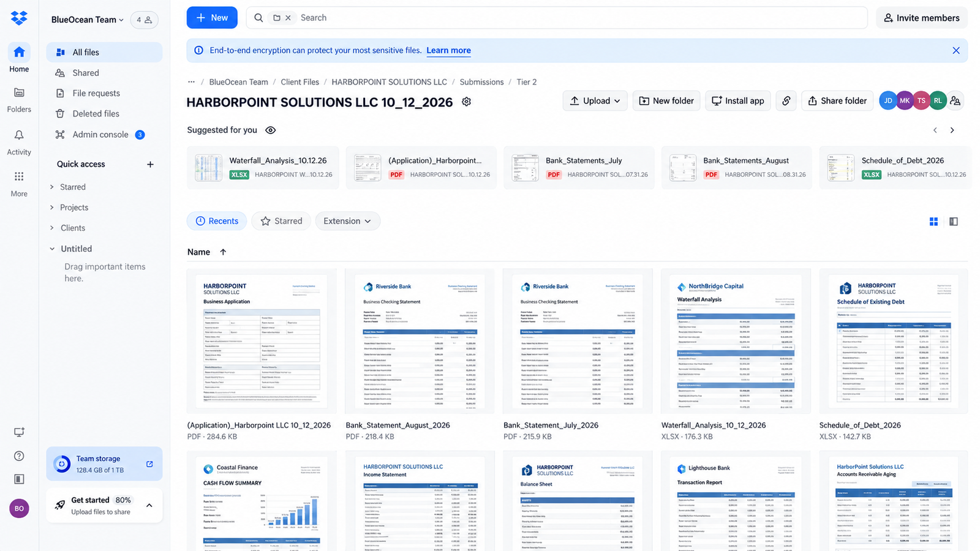The width and height of the screenshot is (980, 551).
Task: Follow the Learn more link
Action: click(x=448, y=50)
